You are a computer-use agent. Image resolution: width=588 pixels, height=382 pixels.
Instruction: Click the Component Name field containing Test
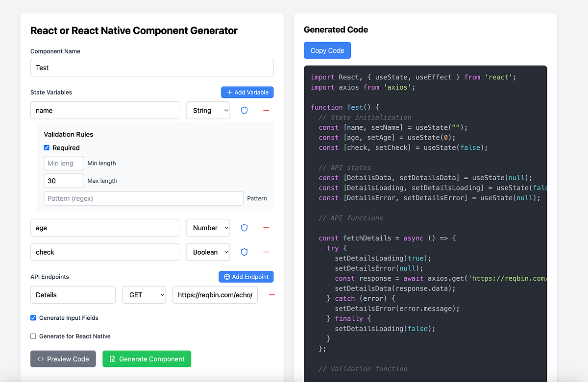click(152, 68)
